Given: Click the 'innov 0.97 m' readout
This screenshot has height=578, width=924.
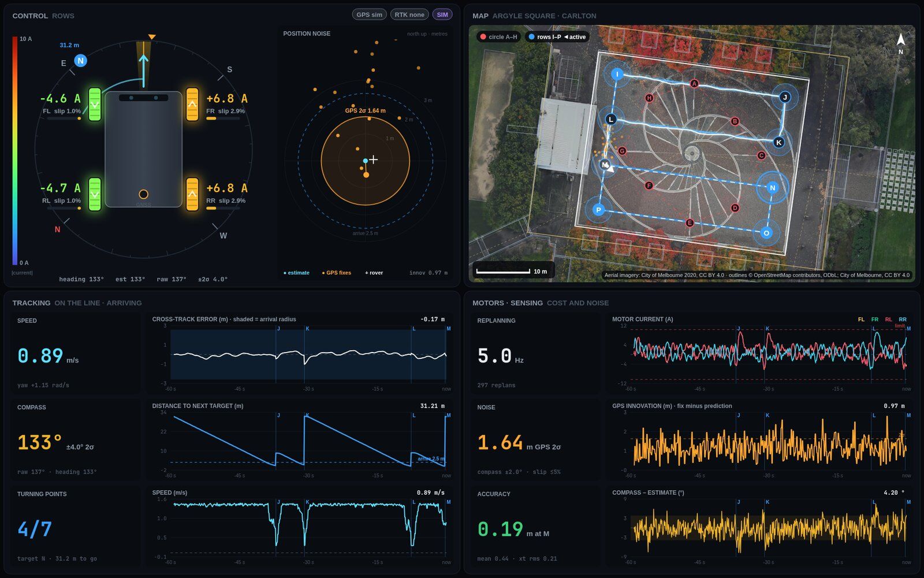Looking at the screenshot, I should (428, 273).
